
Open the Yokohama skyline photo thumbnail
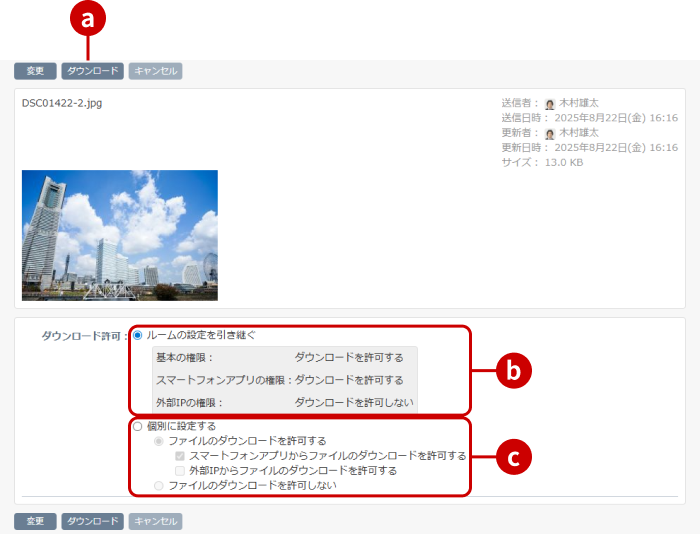119,235
